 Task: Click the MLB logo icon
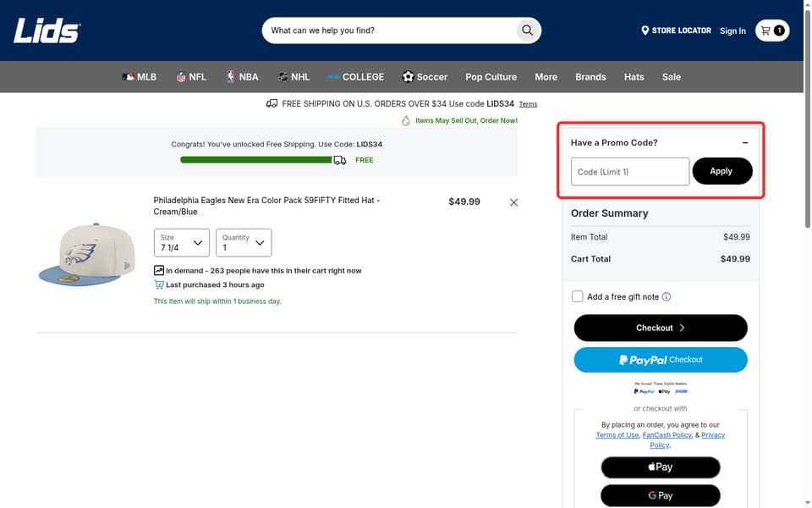click(128, 77)
